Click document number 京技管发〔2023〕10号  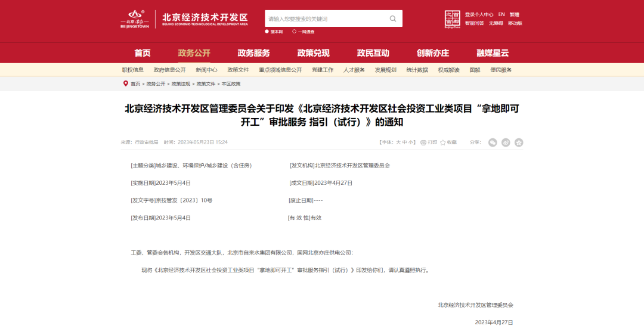[184, 200]
